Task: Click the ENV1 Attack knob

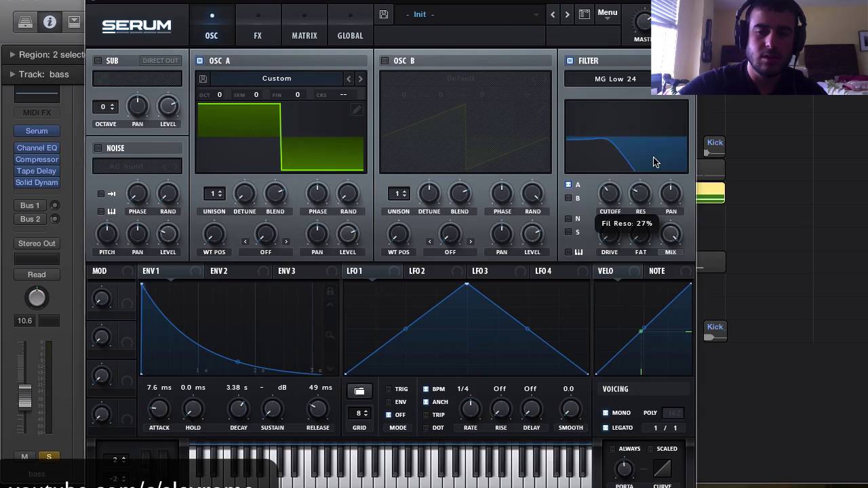Action: pyautogui.click(x=159, y=409)
